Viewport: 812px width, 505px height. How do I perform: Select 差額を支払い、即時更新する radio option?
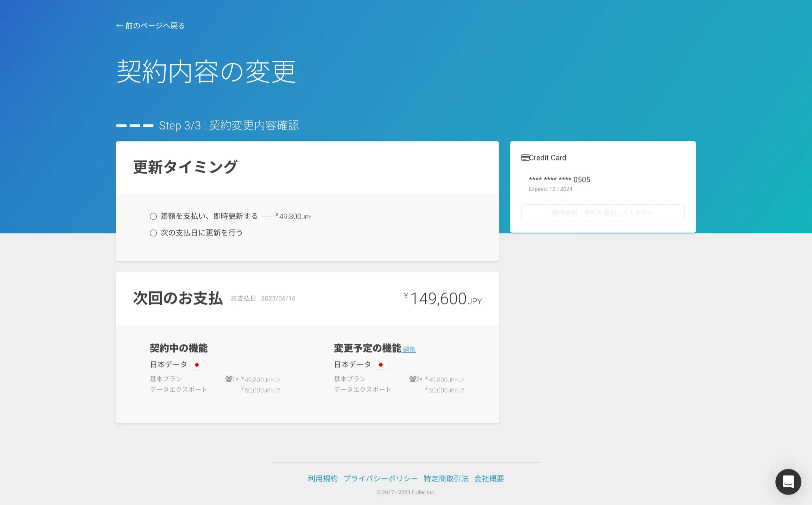click(x=153, y=216)
